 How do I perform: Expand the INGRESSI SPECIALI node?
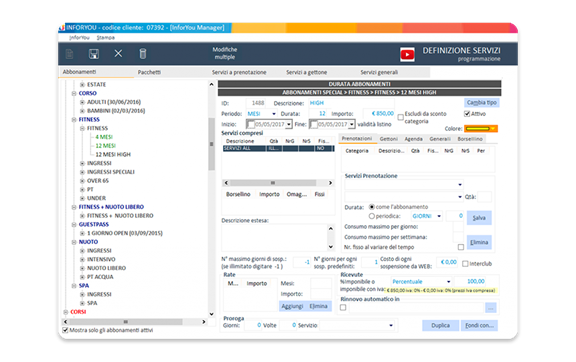pos(82,172)
